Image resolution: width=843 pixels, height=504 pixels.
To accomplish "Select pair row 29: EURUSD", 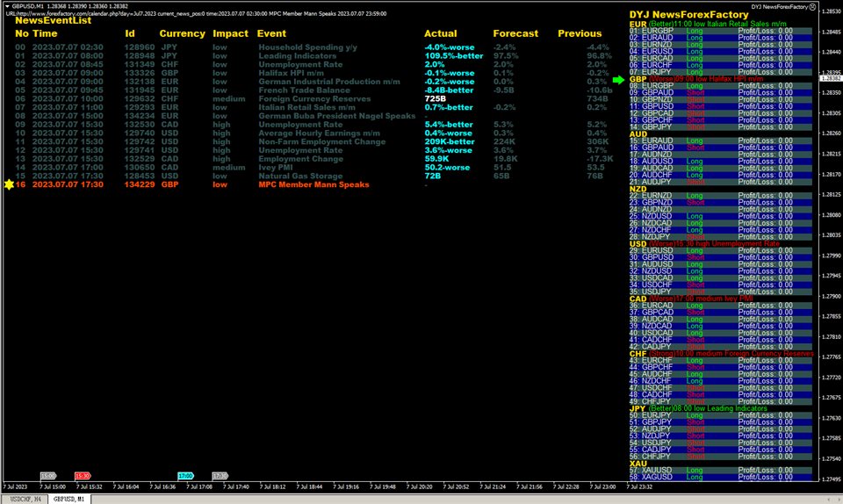I will coord(720,251).
